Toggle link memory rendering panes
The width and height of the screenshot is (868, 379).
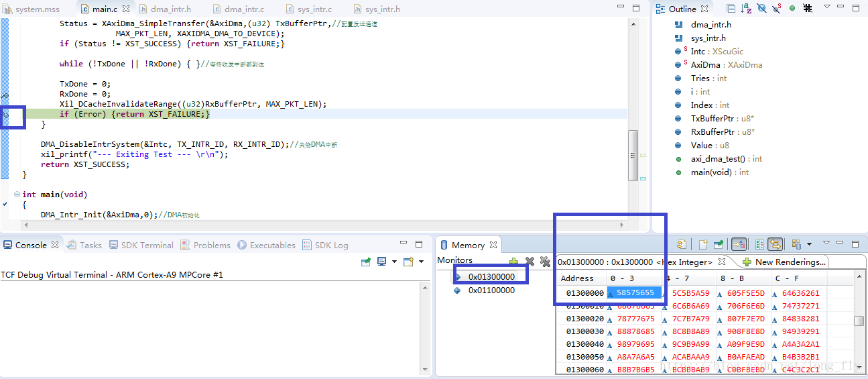click(x=776, y=245)
